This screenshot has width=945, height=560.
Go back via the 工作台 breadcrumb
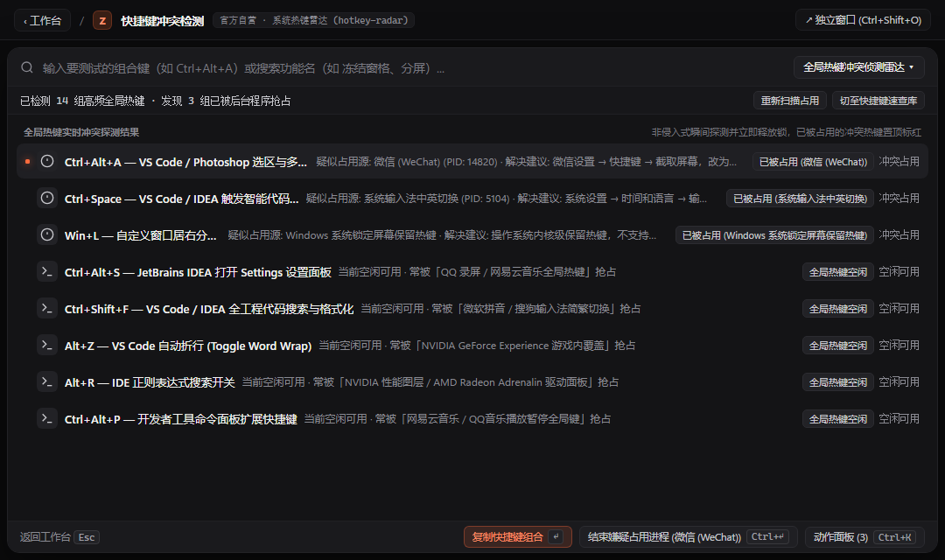pyautogui.click(x=42, y=20)
